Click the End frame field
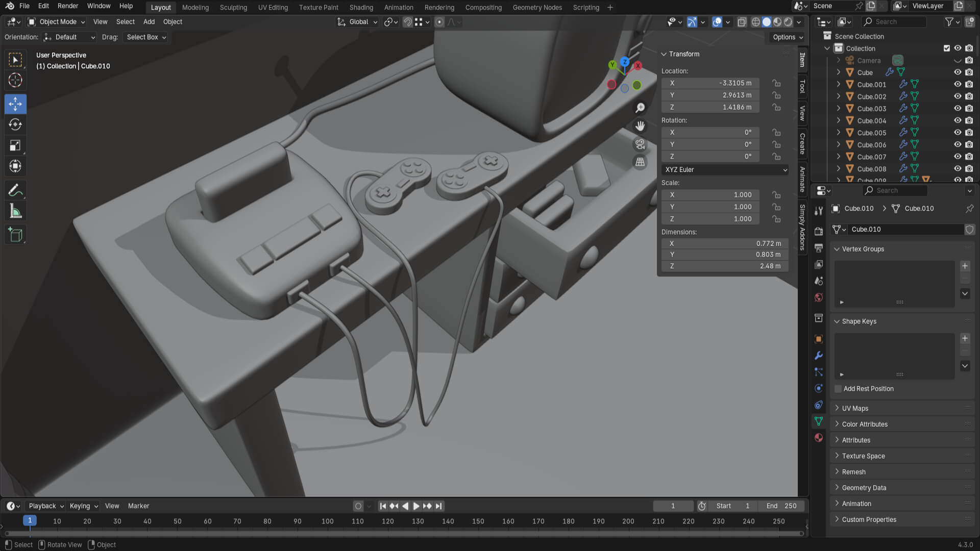The width and height of the screenshot is (980, 551). (781, 506)
